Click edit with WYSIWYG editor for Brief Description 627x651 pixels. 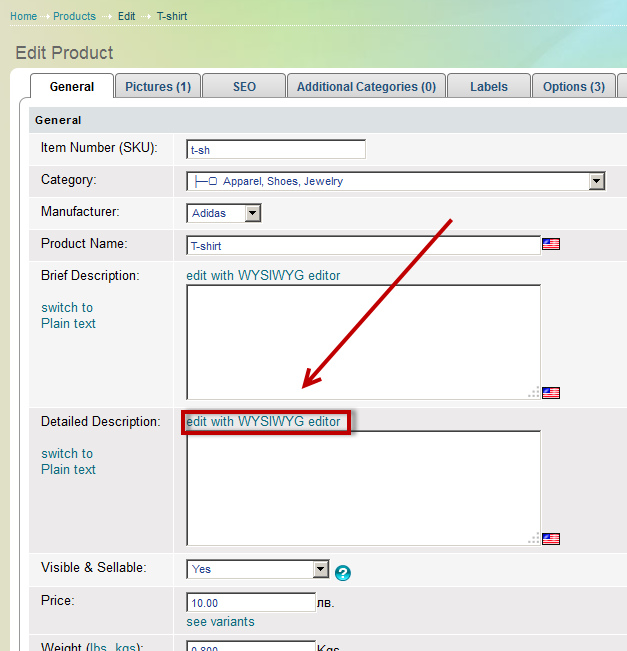(x=263, y=276)
